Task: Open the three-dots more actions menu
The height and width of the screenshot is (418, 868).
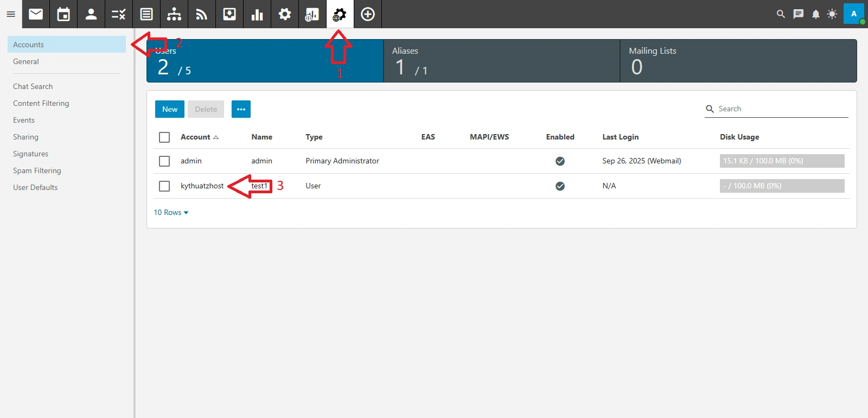Action: 241,109
